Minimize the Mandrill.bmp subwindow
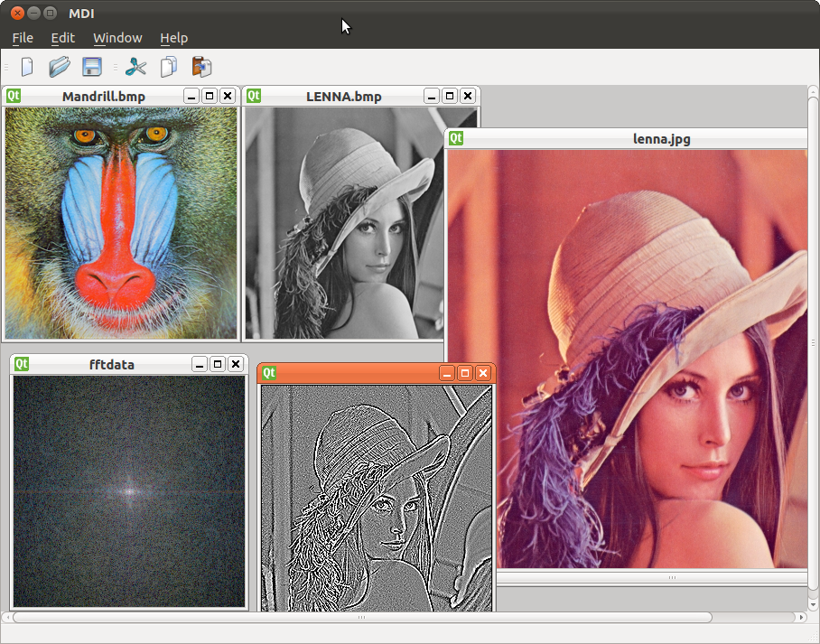The width and height of the screenshot is (820, 644). click(x=191, y=97)
